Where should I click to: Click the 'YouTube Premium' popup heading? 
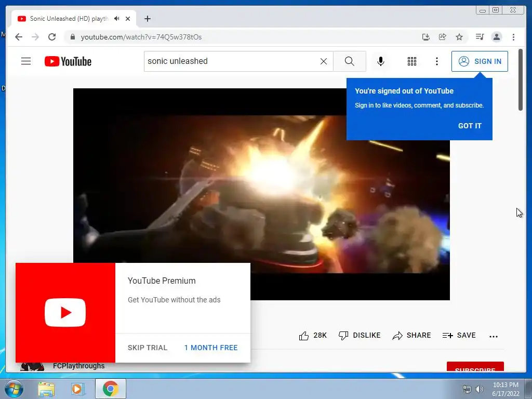click(162, 281)
